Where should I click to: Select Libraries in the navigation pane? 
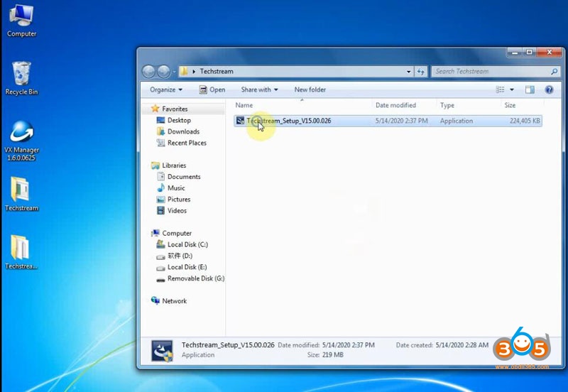[174, 165]
